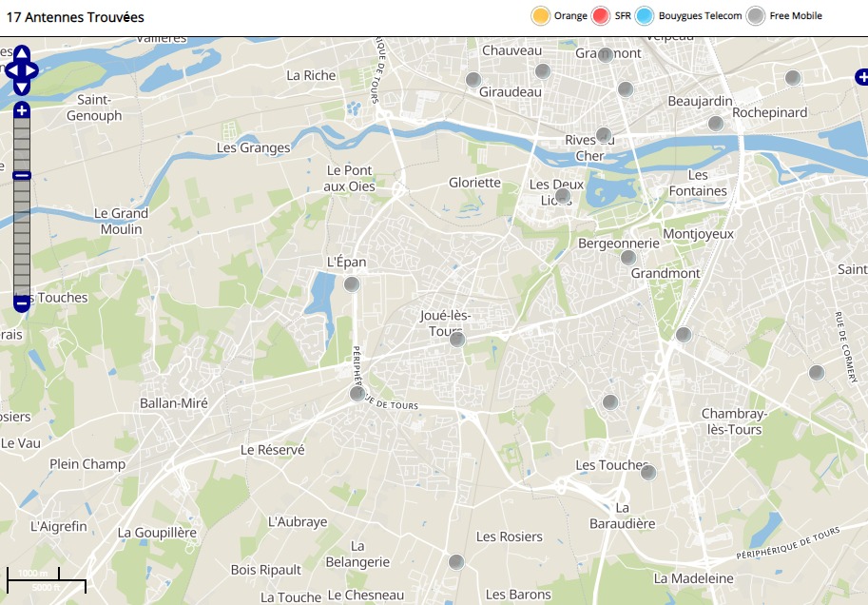Image resolution: width=868 pixels, height=605 pixels.
Task: Zoom in with the plus button
Action: (x=22, y=110)
